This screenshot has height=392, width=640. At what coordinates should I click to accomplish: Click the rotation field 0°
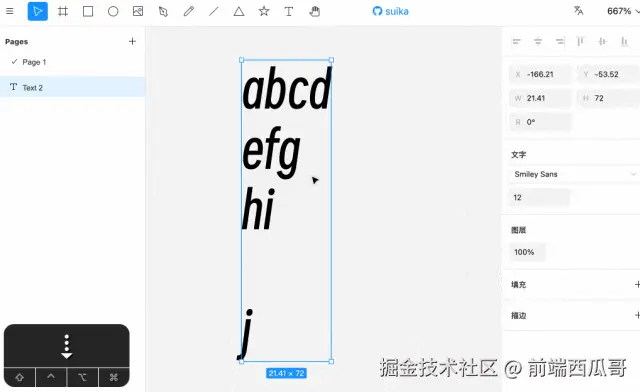coord(541,122)
